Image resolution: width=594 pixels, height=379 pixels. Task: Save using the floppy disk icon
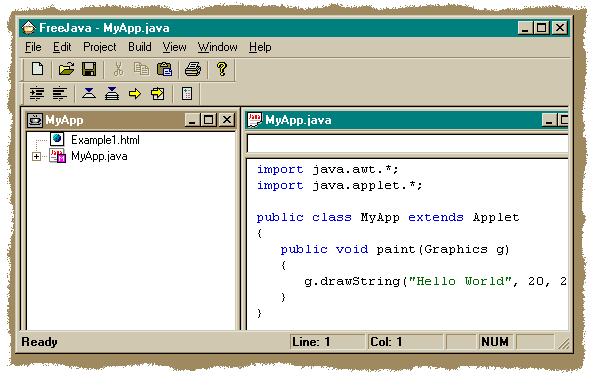pyautogui.click(x=89, y=69)
